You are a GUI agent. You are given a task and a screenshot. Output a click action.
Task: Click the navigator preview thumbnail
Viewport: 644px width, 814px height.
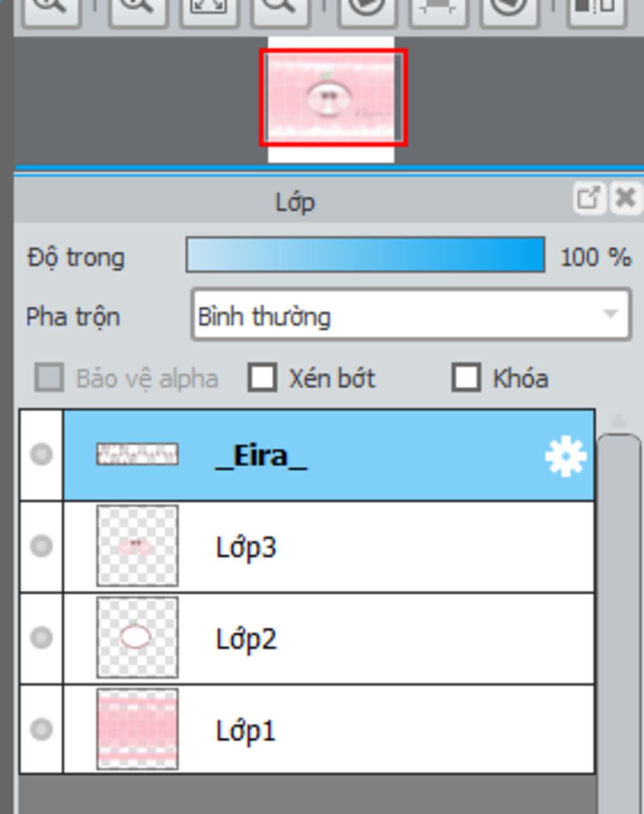[x=333, y=98]
